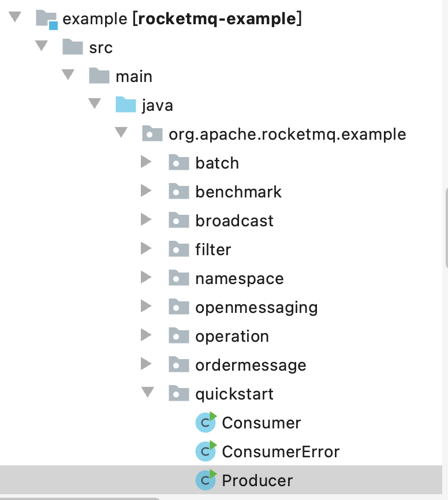Click the Producer class icon
448x500 pixels.
[206, 480]
